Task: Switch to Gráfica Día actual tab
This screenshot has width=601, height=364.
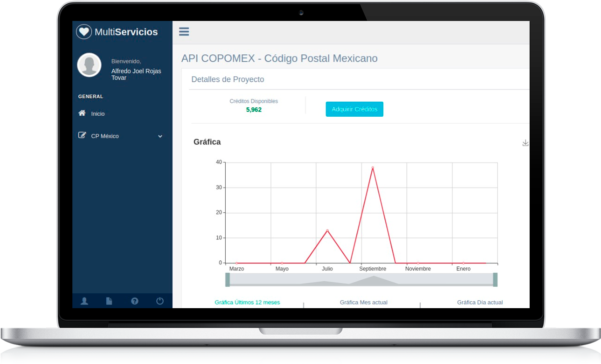Action: pyautogui.click(x=480, y=302)
